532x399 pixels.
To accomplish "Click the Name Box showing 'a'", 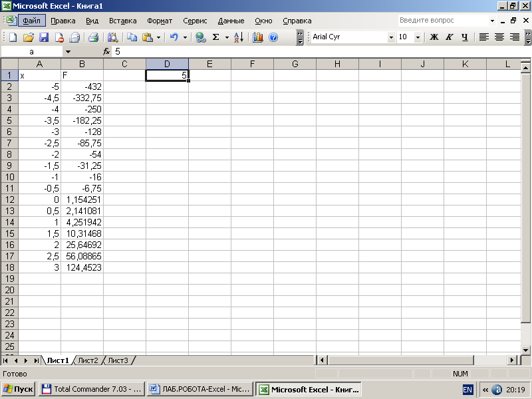I will pyautogui.click(x=31, y=52).
